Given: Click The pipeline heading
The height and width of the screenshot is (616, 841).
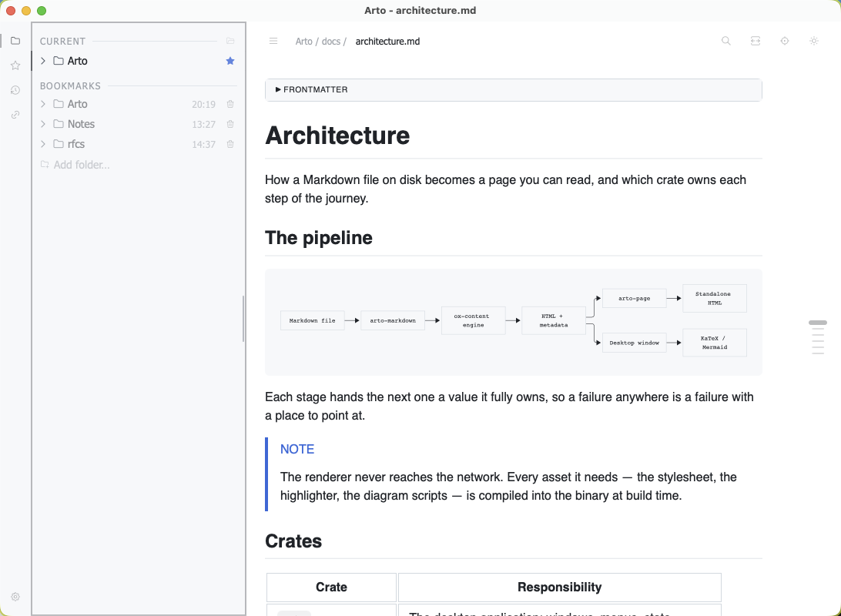Looking at the screenshot, I should click(319, 237).
